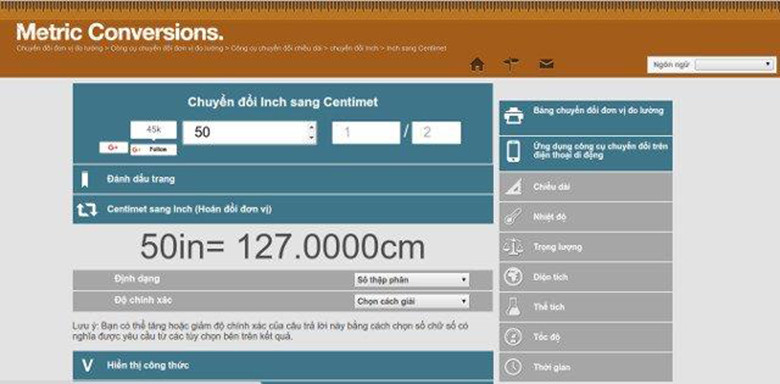
Task: Select Chiều dài category
Action: click(585, 187)
